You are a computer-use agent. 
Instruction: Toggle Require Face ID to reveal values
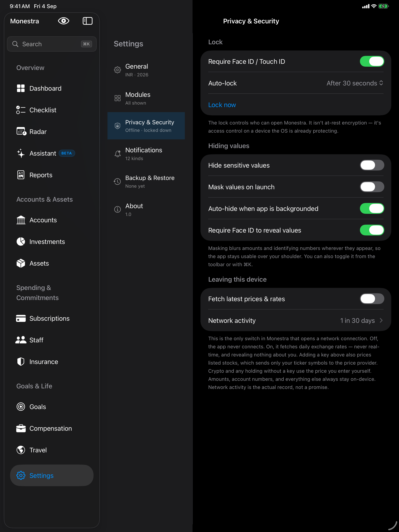372,230
